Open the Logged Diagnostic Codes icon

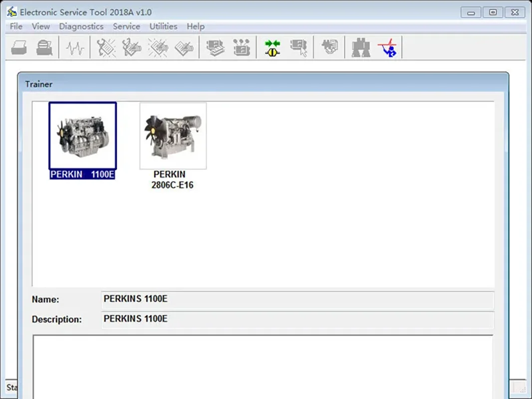(x=132, y=47)
